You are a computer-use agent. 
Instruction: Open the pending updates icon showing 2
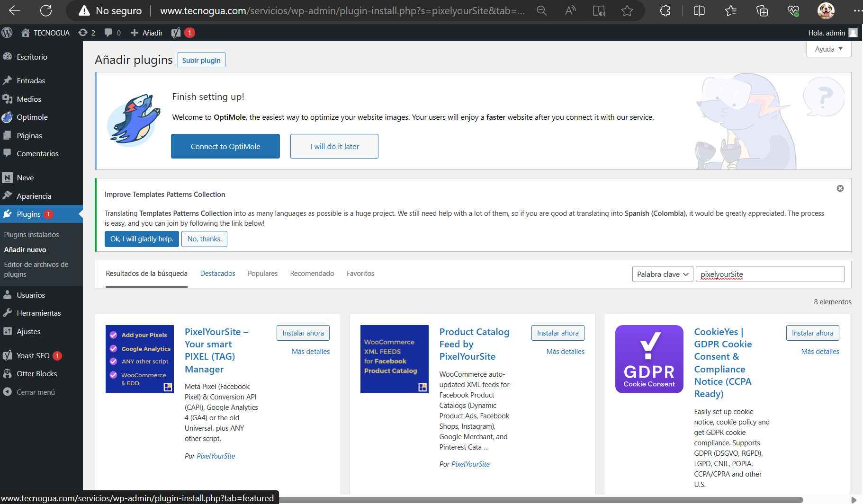(x=87, y=33)
